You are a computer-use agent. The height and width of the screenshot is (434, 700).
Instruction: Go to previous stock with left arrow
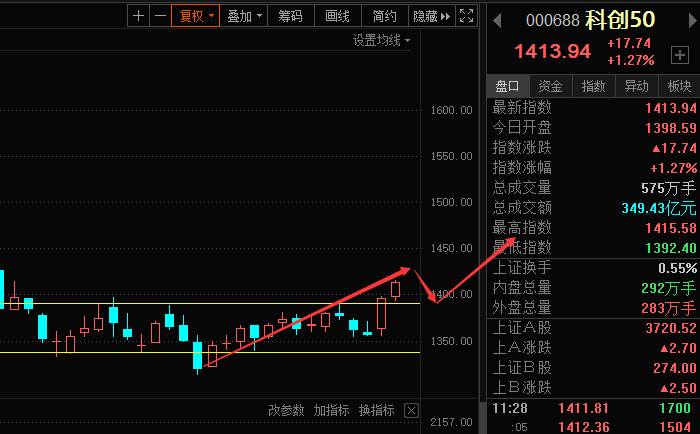click(x=497, y=21)
